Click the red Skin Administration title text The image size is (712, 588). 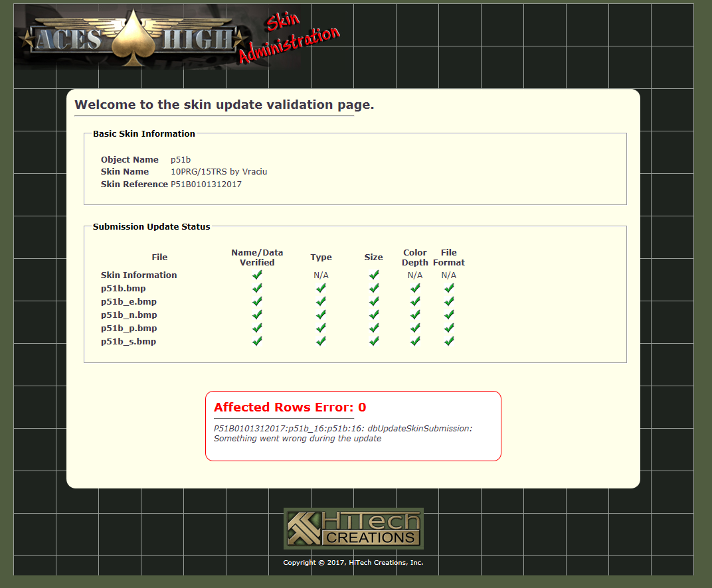(x=292, y=40)
